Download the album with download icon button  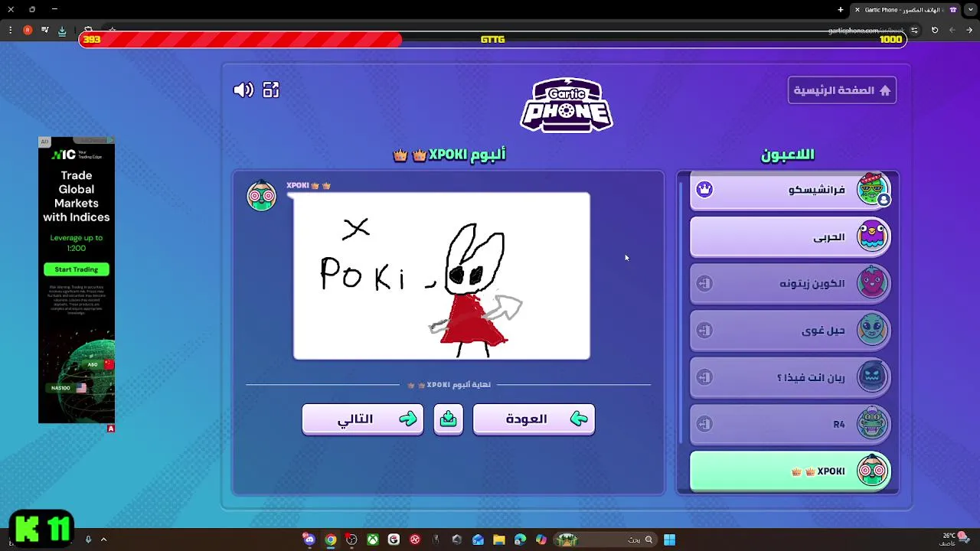449,419
